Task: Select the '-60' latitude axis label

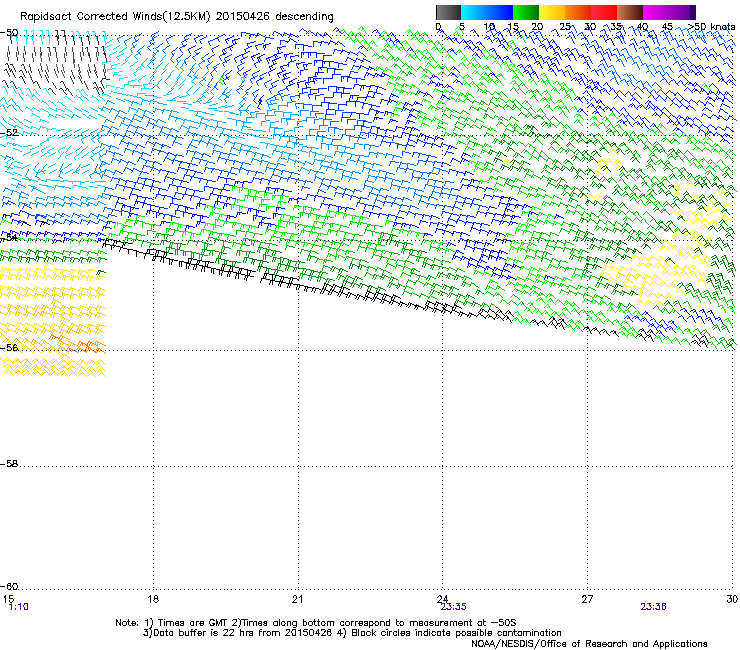Action: tap(9, 587)
